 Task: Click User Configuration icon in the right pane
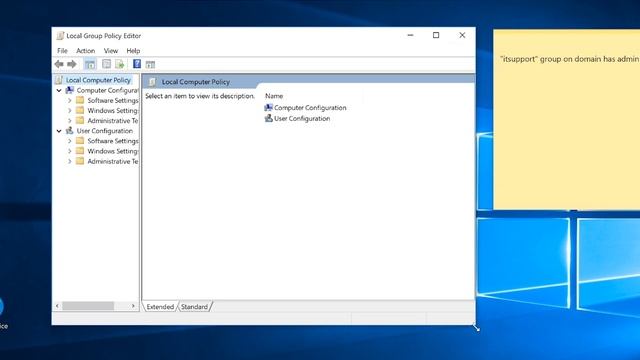(269, 118)
